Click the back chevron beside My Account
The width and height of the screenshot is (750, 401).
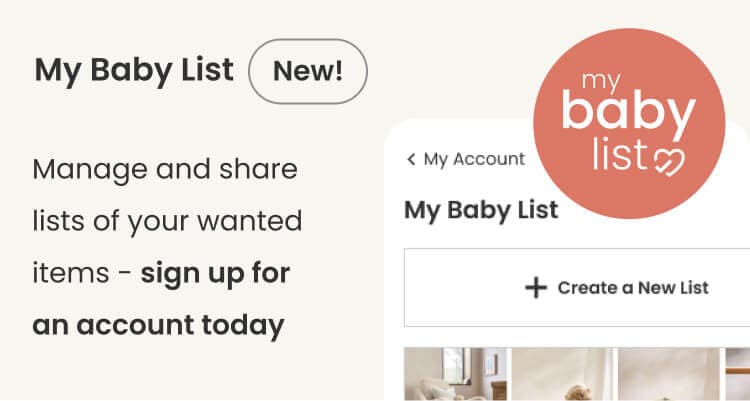[411, 159]
